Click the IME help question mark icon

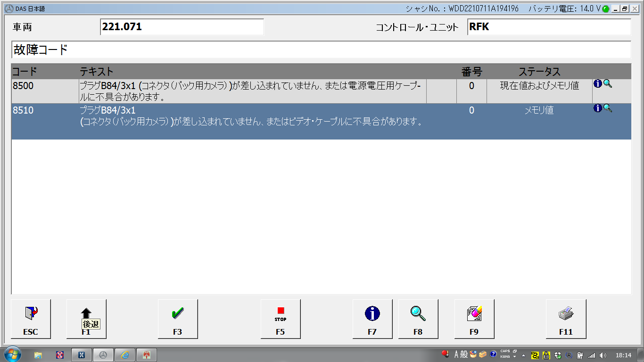pyautogui.click(x=493, y=354)
